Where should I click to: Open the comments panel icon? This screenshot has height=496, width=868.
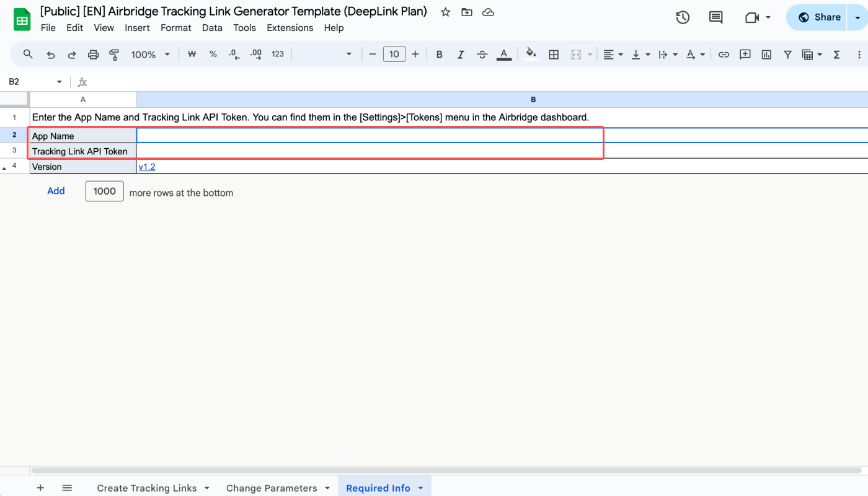[715, 17]
